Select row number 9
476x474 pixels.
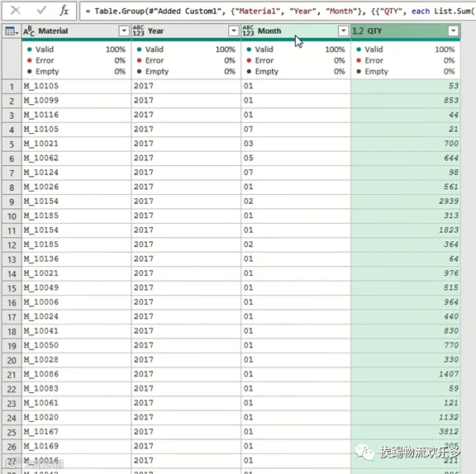pyautogui.click(x=12, y=201)
